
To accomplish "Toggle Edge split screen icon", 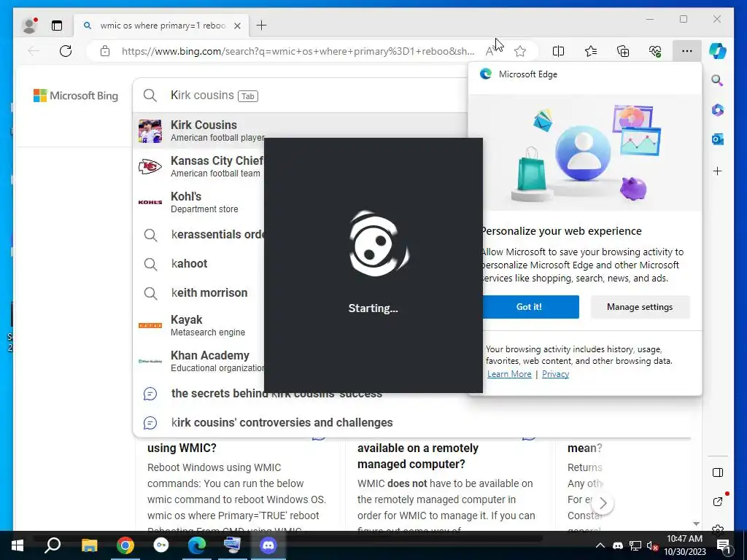I will (x=558, y=51).
